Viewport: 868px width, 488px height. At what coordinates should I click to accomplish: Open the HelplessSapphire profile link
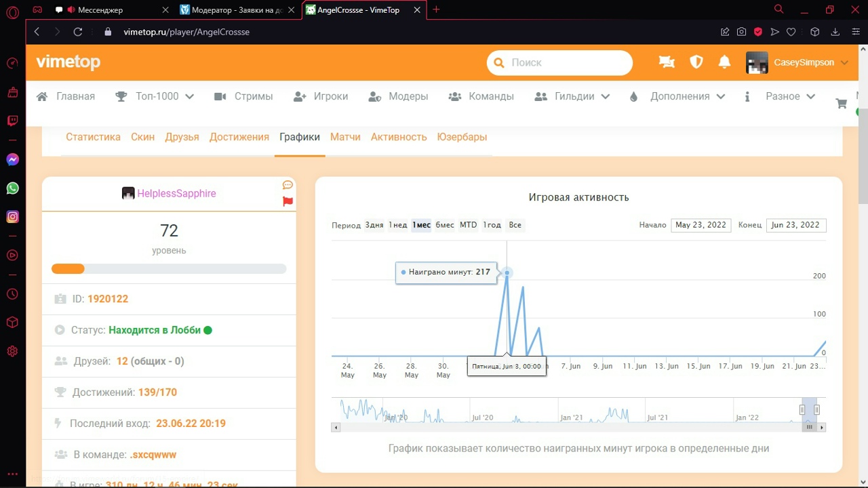coord(176,193)
